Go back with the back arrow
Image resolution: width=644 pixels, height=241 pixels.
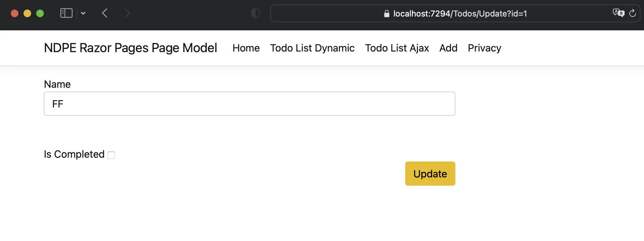click(105, 13)
